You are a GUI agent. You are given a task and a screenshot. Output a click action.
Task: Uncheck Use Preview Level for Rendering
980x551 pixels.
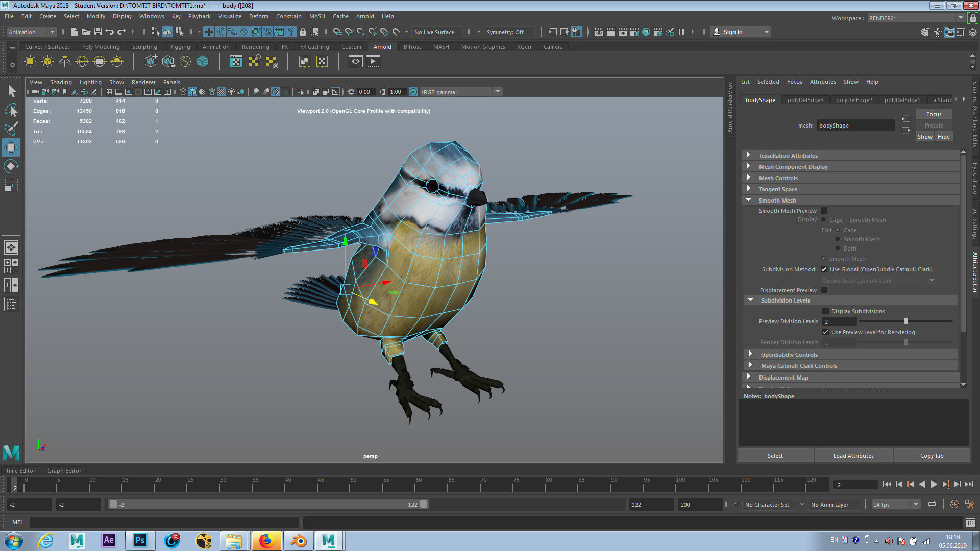point(825,332)
